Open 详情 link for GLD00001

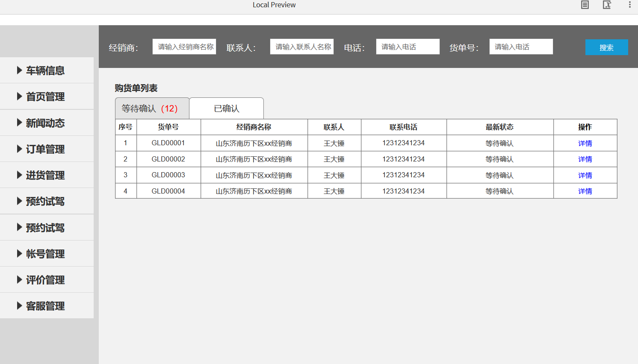(585, 143)
